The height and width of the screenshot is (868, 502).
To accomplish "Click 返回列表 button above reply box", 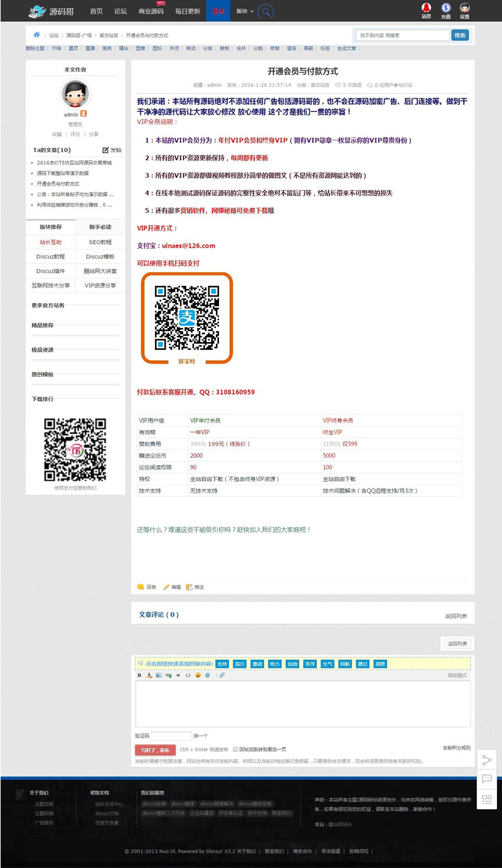I will (x=457, y=643).
